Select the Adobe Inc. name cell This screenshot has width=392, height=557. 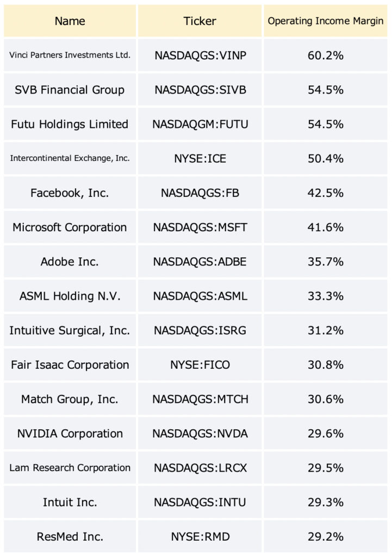point(70,262)
